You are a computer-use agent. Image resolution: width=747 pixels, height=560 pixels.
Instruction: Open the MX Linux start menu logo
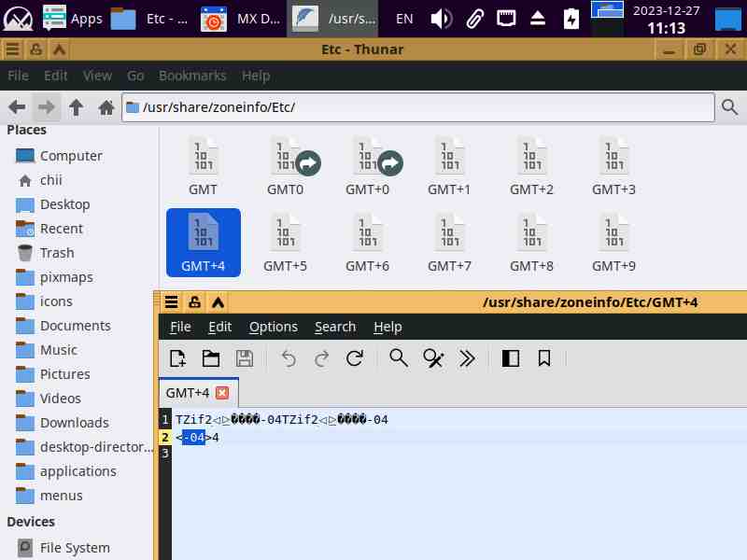(x=18, y=19)
